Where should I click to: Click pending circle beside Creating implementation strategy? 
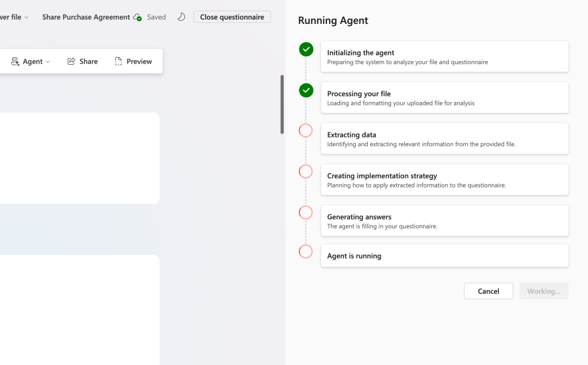pos(306,172)
